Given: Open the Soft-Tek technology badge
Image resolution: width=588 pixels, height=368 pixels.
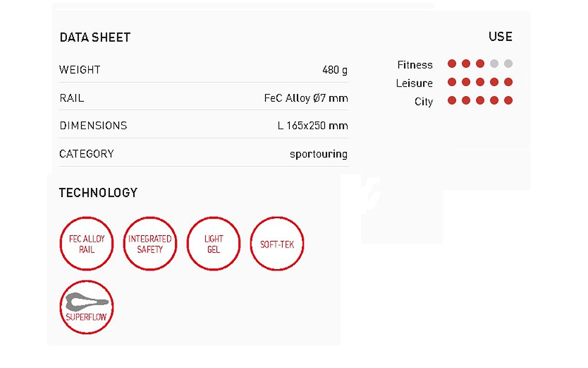Looking at the screenshot, I should (x=277, y=244).
